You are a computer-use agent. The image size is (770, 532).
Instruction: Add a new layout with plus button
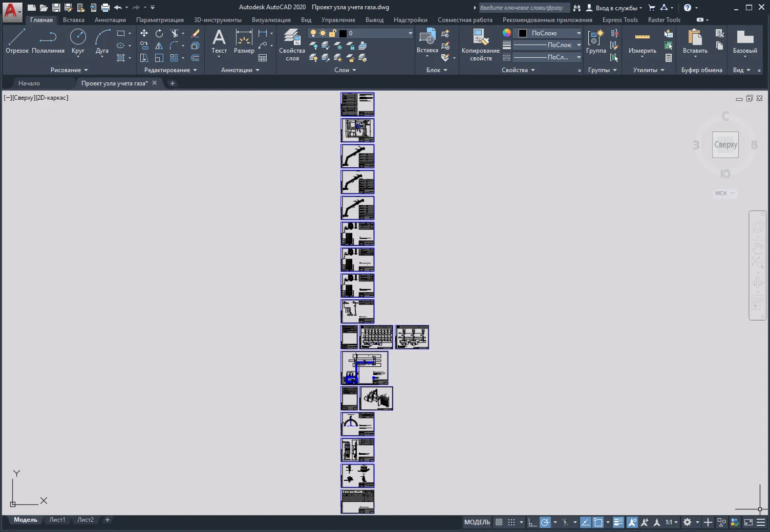[108, 520]
